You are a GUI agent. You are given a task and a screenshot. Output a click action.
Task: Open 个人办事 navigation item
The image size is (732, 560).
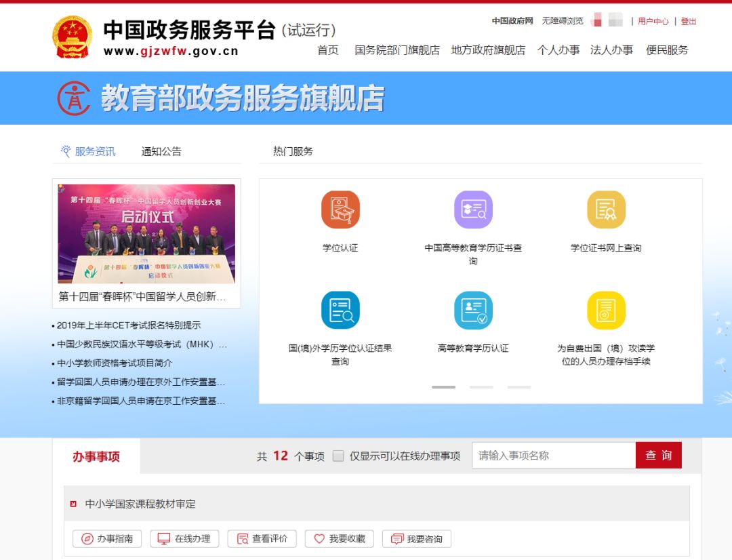pos(558,50)
